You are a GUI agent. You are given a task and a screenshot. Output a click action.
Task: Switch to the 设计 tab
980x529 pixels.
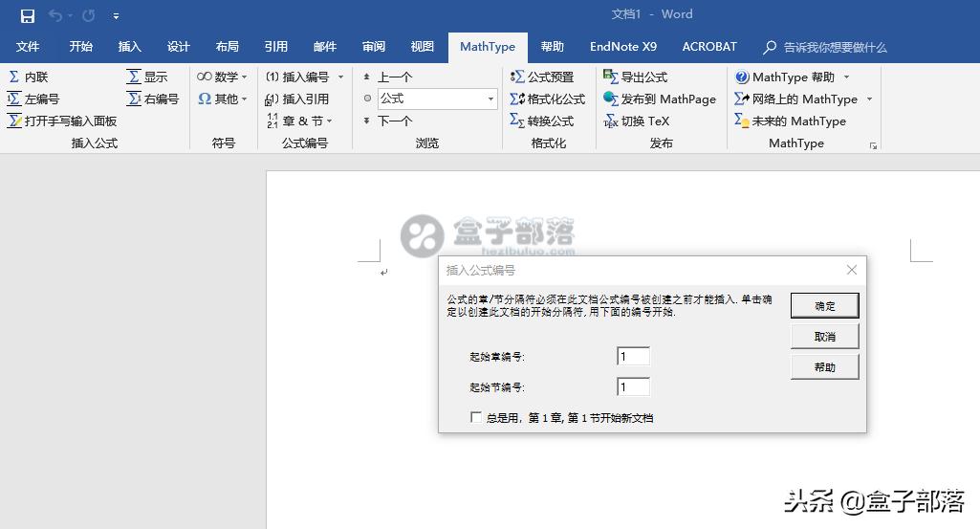(x=178, y=47)
